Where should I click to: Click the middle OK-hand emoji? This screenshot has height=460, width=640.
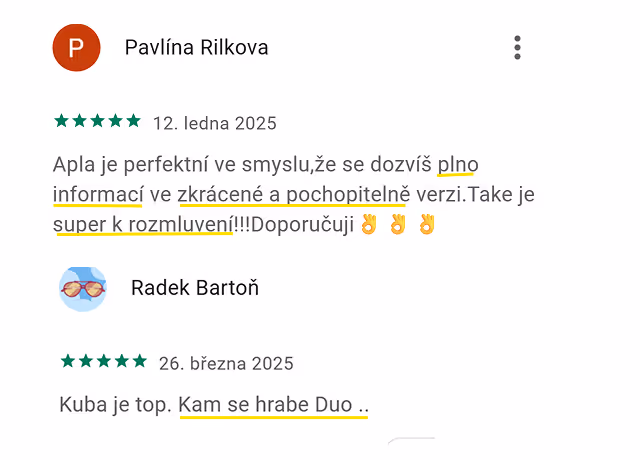tap(398, 224)
